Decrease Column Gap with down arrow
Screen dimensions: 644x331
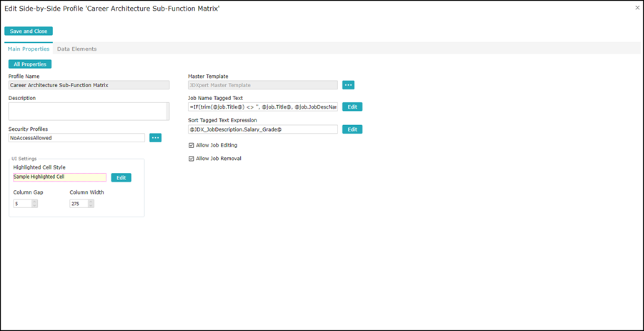tap(34, 206)
